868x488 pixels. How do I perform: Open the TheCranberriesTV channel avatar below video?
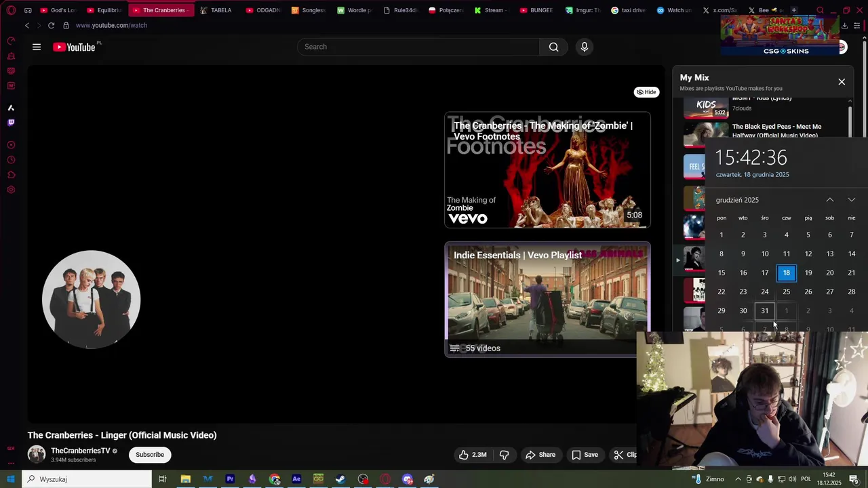[37, 455]
